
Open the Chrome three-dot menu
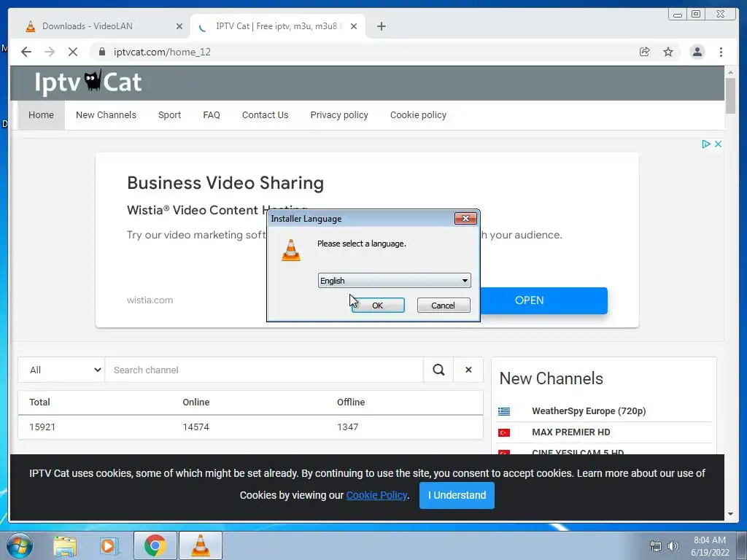click(721, 52)
